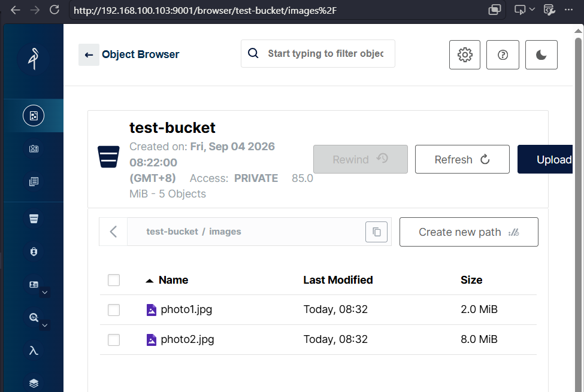Open the Documentation sidebar icon

point(34,181)
